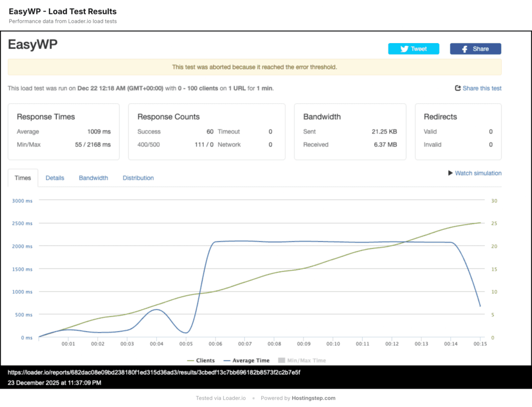Viewport: 532px width, 407px height.
Task: Switch to the Details tab
Action: (x=55, y=178)
